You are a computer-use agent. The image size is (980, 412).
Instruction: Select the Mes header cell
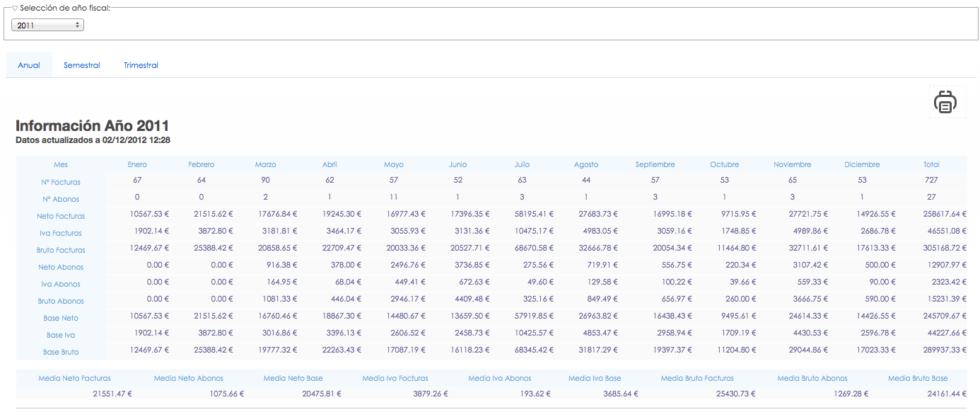tap(61, 164)
